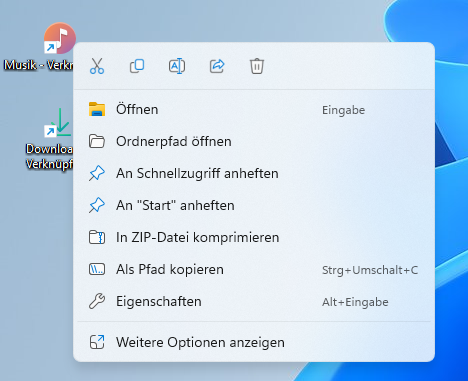Screen dimensions: 468x381
Task: Open Eigenschaften from the context menu
Action: (x=254, y=301)
